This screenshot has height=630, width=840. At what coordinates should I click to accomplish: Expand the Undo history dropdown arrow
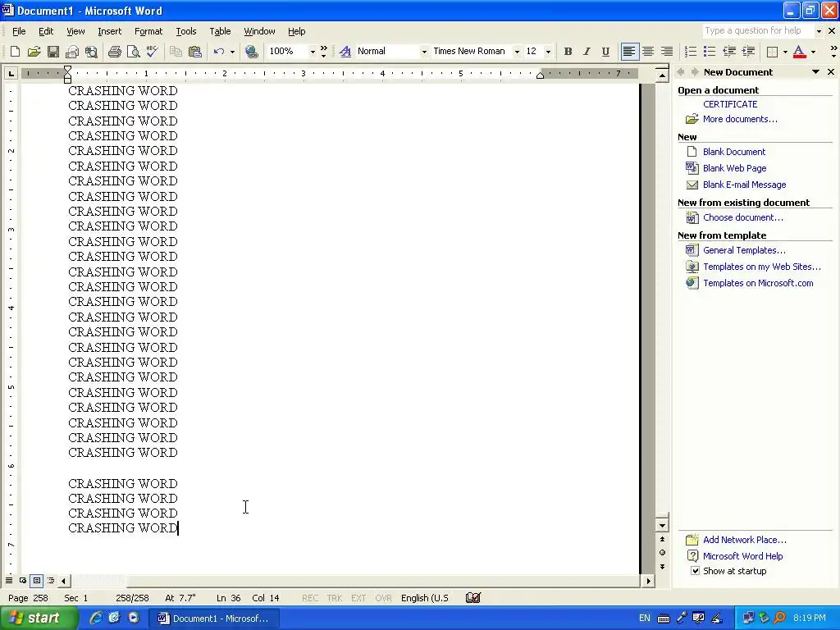click(x=232, y=52)
